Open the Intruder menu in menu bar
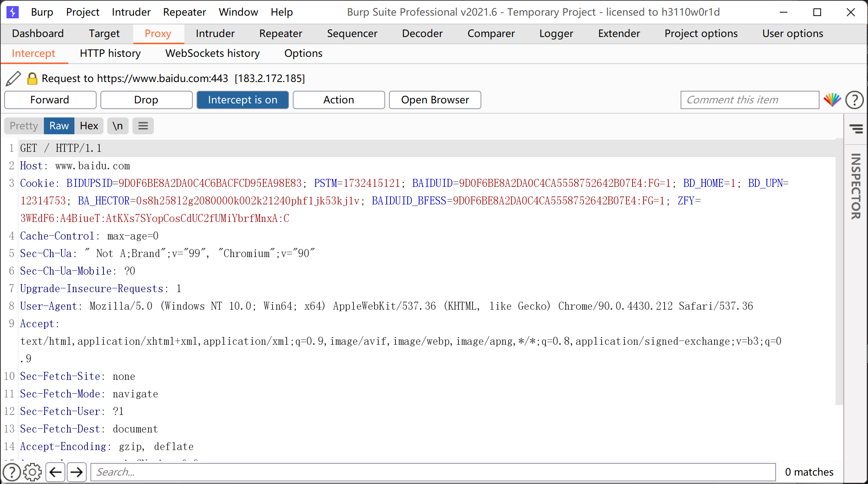The image size is (868, 484). point(131,12)
